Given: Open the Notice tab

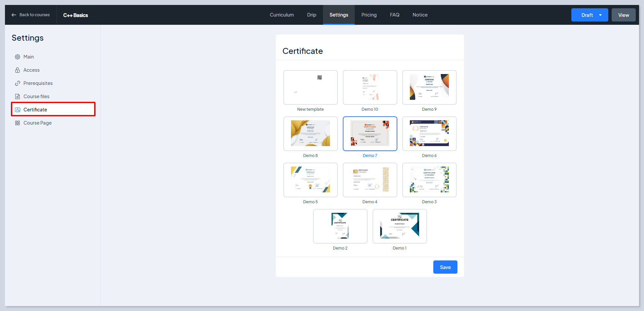Looking at the screenshot, I should click(x=420, y=15).
